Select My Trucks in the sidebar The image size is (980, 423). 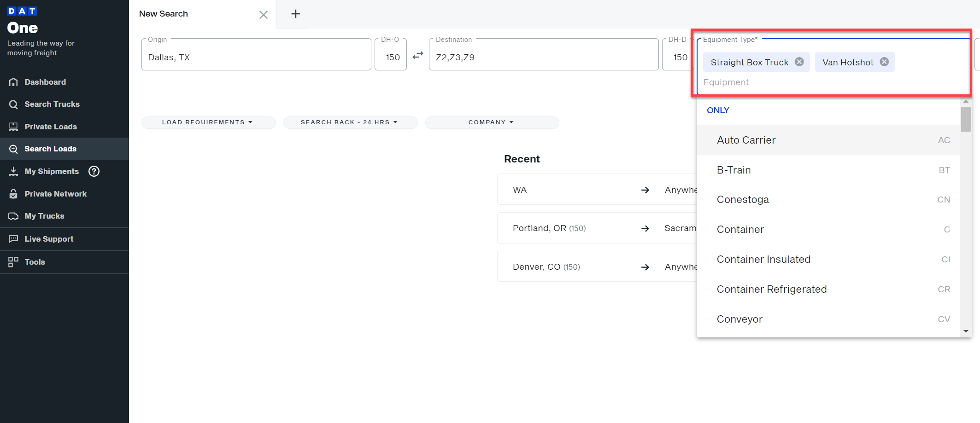44,216
